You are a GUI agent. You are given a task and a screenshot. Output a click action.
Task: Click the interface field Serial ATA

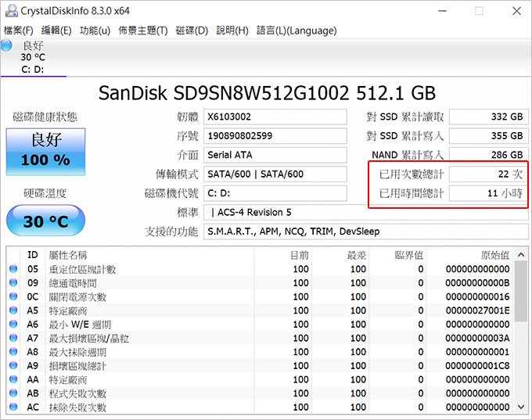(275, 155)
